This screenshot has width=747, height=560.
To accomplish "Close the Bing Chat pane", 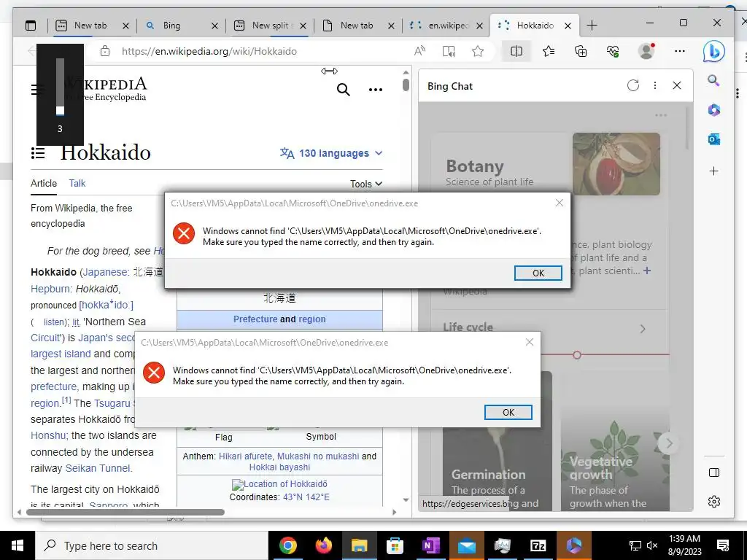I will (677, 85).
